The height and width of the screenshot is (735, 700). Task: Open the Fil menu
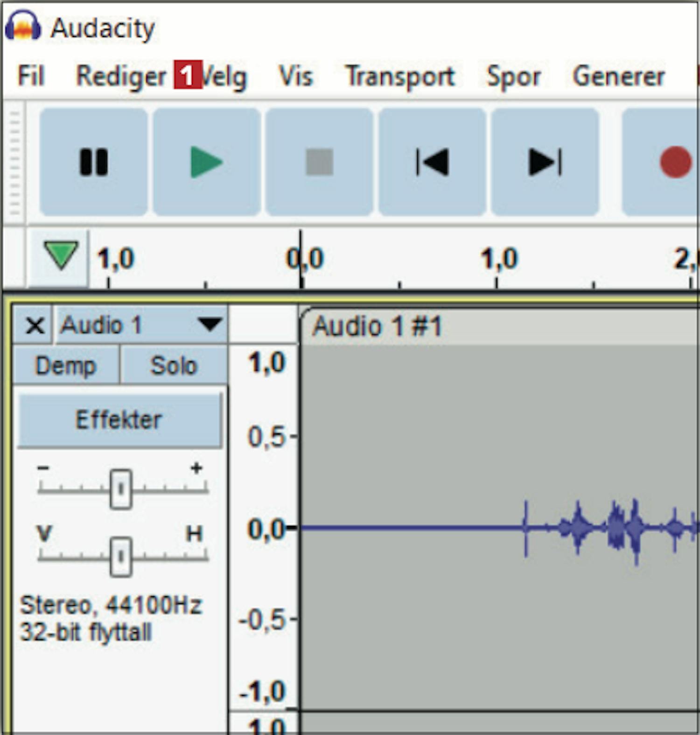31,76
